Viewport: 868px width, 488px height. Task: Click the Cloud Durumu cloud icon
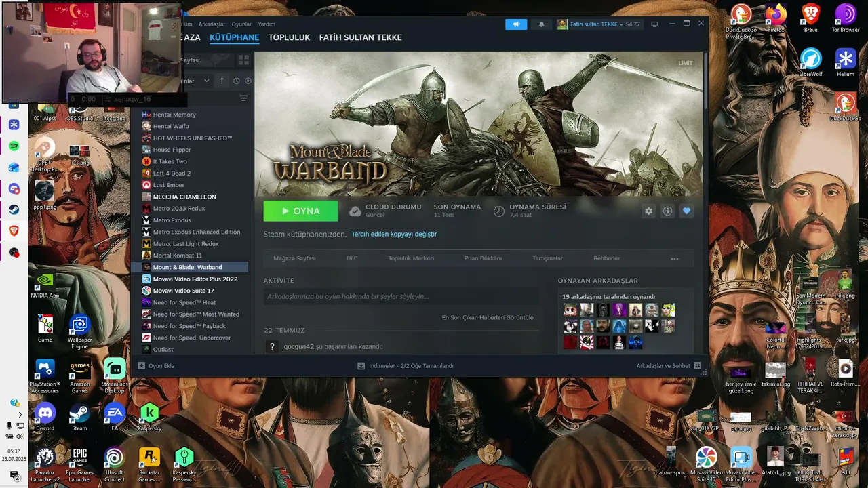click(355, 211)
